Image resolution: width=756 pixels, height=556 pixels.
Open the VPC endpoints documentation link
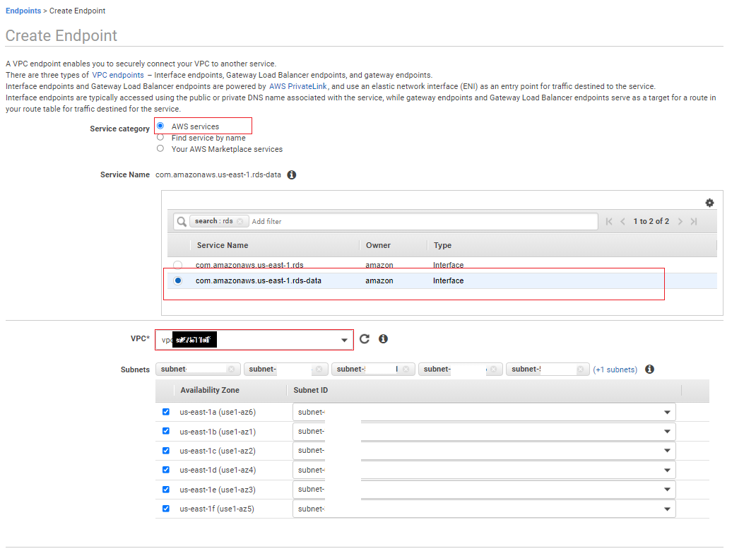click(118, 75)
